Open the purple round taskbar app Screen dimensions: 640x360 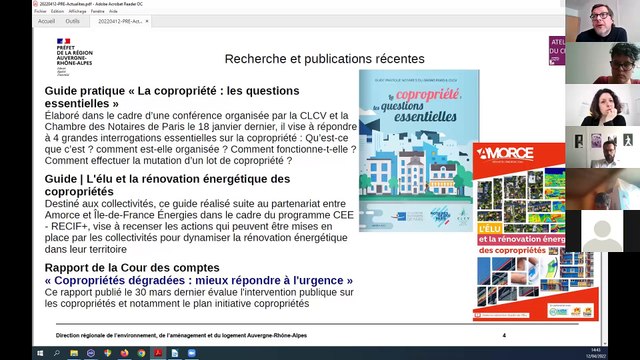91,353
